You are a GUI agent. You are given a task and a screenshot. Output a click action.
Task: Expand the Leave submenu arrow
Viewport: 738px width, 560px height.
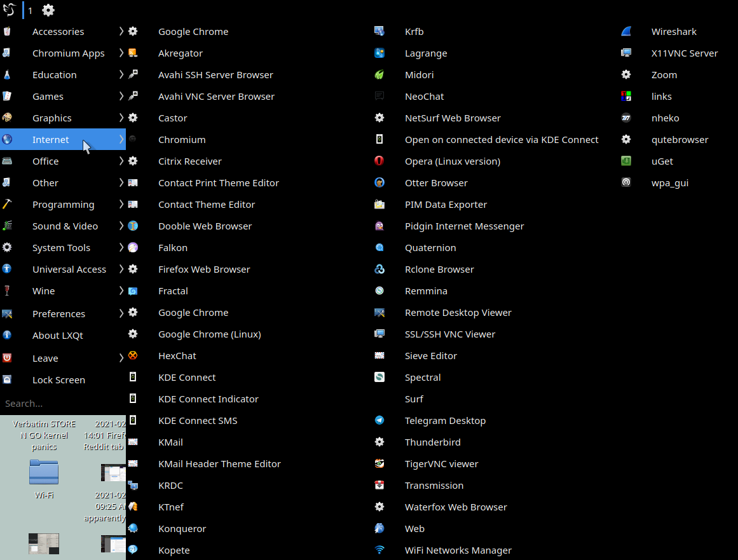[121, 358]
